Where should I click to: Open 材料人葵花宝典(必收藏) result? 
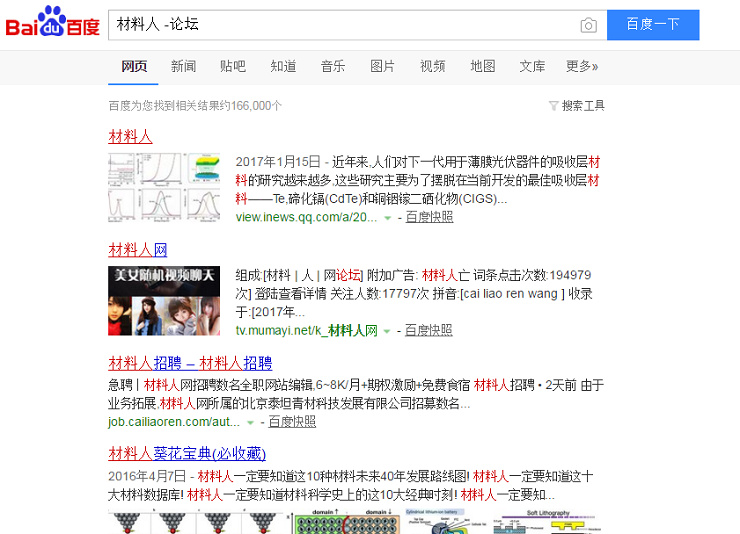[x=187, y=453]
